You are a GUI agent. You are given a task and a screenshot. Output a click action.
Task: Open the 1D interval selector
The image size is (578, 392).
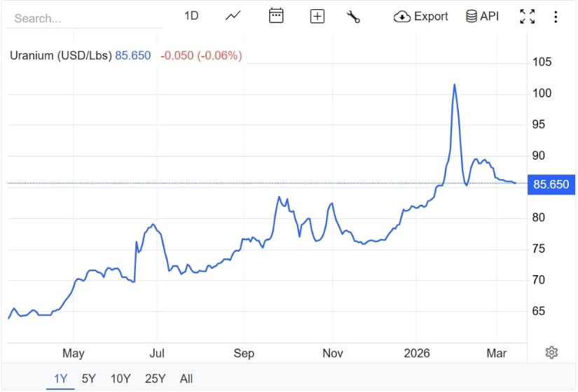191,15
